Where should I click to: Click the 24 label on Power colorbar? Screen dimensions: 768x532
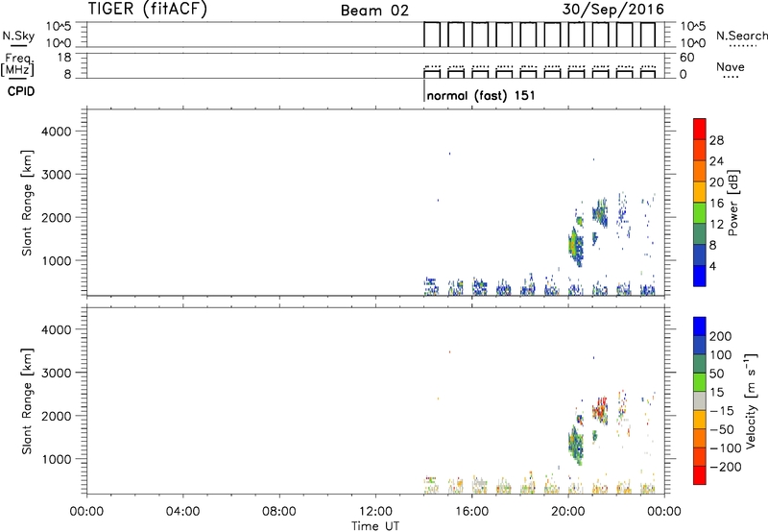(716, 161)
